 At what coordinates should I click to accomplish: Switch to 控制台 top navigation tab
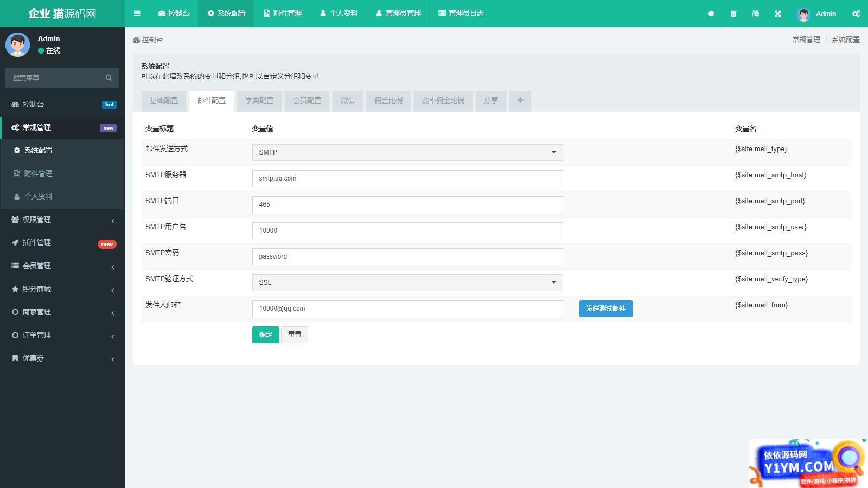click(x=174, y=14)
